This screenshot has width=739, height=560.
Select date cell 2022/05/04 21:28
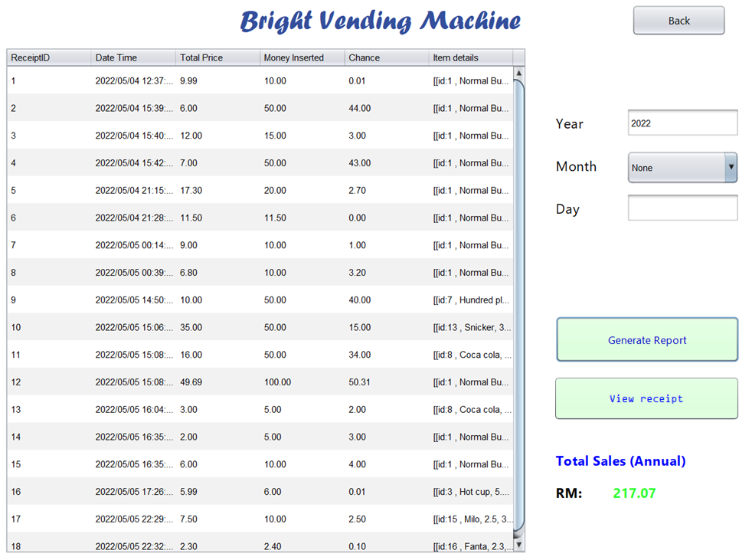133,218
